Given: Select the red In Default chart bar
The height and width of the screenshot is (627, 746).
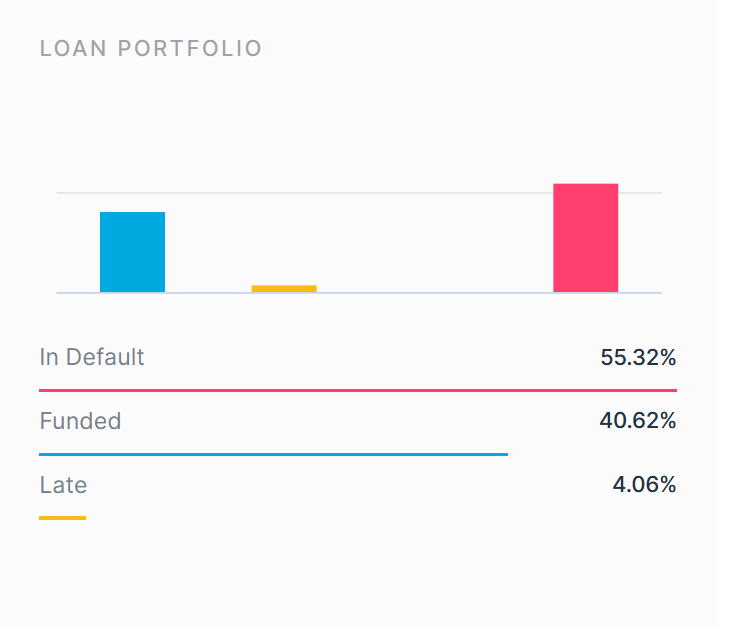Looking at the screenshot, I should pos(585,238).
